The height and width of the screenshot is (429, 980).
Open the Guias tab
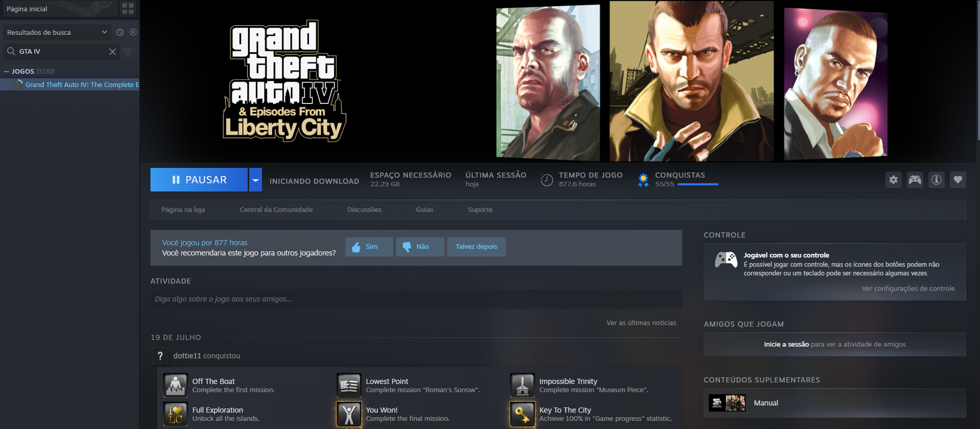pos(424,209)
